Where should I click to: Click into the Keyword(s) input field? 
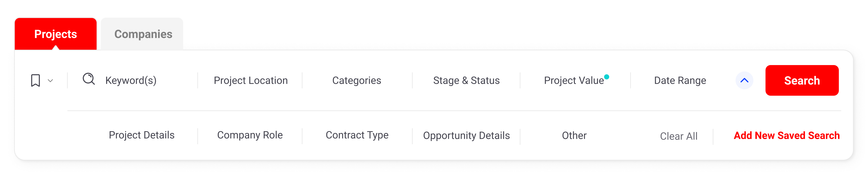[142, 81]
